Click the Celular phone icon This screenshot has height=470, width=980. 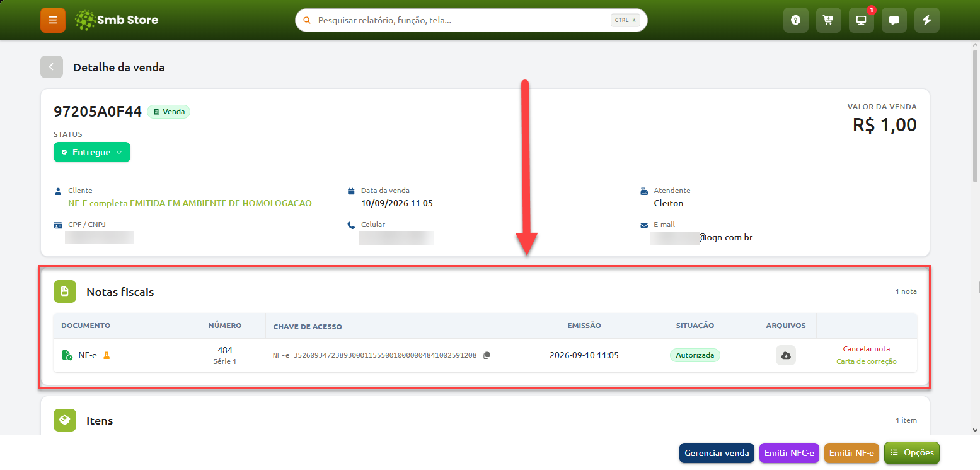coord(351,225)
